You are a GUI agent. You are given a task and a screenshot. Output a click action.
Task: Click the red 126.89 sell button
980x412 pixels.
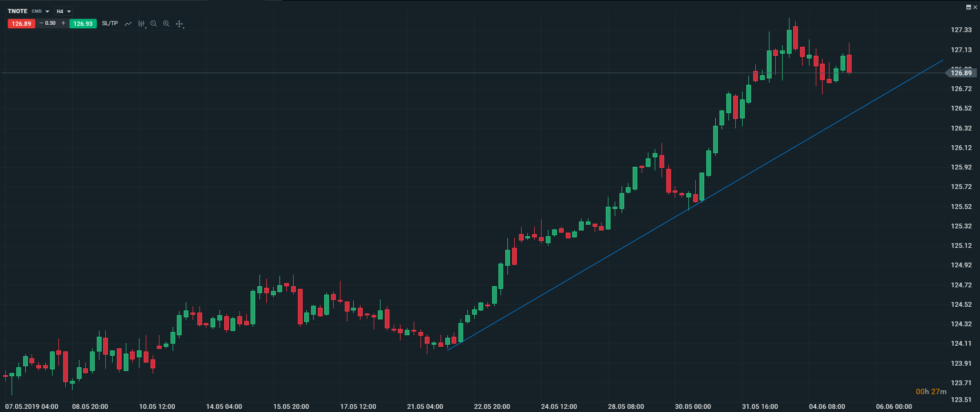[22, 24]
